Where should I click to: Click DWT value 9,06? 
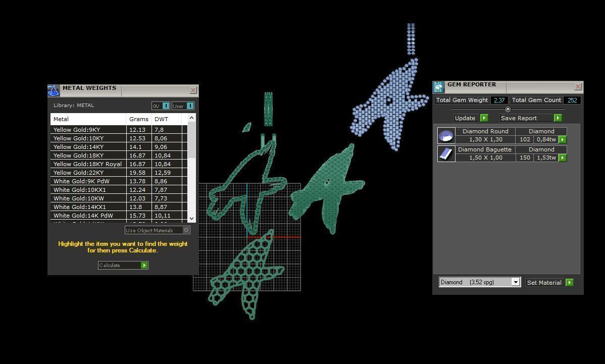[x=161, y=147]
